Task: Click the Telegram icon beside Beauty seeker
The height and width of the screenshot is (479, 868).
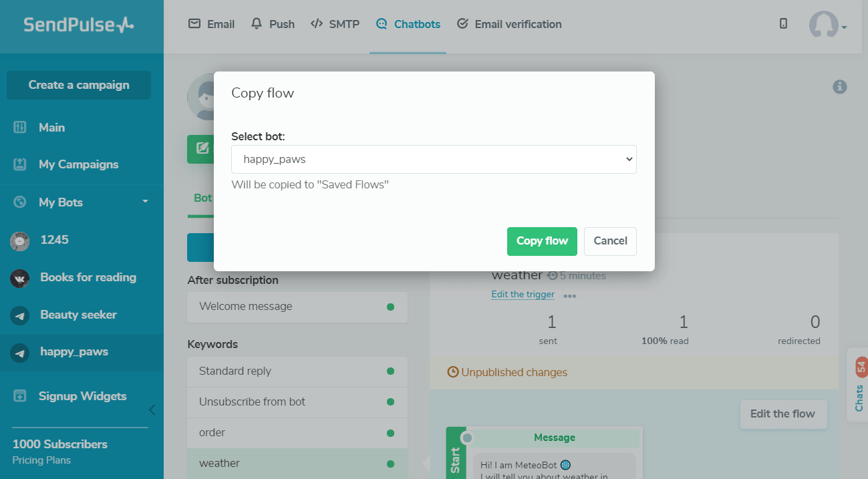Action: coord(20,315)
